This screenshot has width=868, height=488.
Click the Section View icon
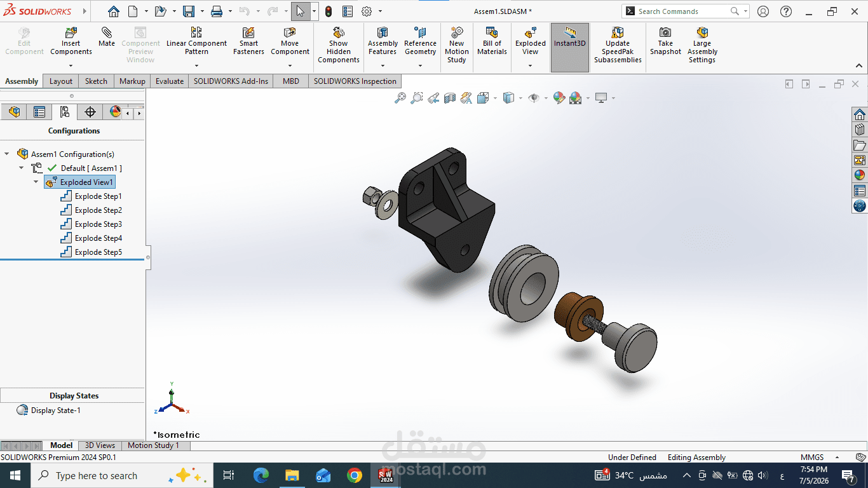click(450, 98)
